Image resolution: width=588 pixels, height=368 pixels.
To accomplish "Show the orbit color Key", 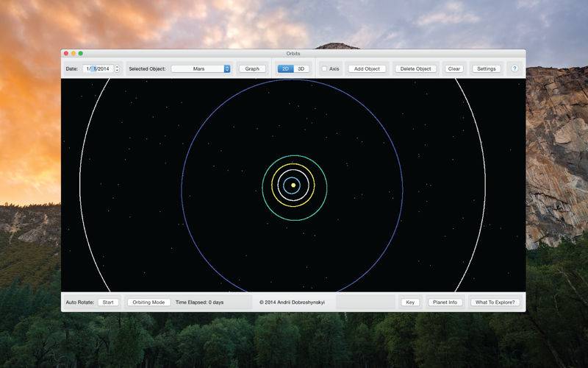I will (x=410, y=302).
